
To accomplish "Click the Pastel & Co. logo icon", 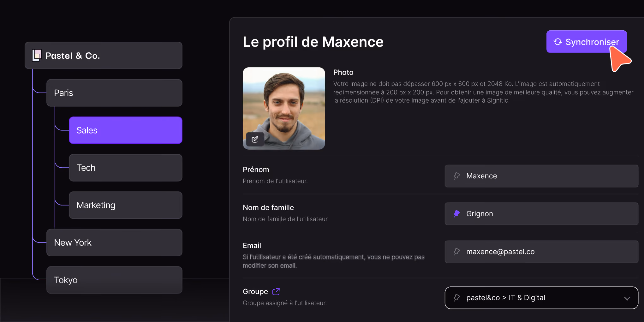I will [x=37, y=55].
